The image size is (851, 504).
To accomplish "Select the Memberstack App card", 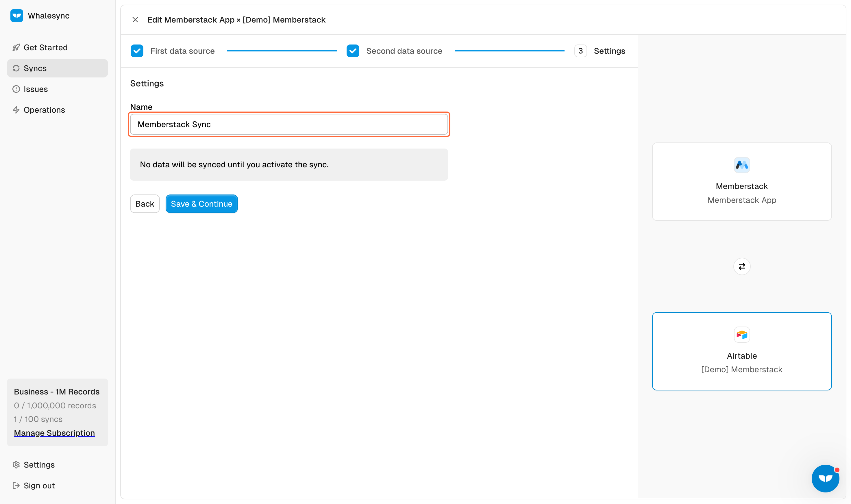I will point(742,182).
